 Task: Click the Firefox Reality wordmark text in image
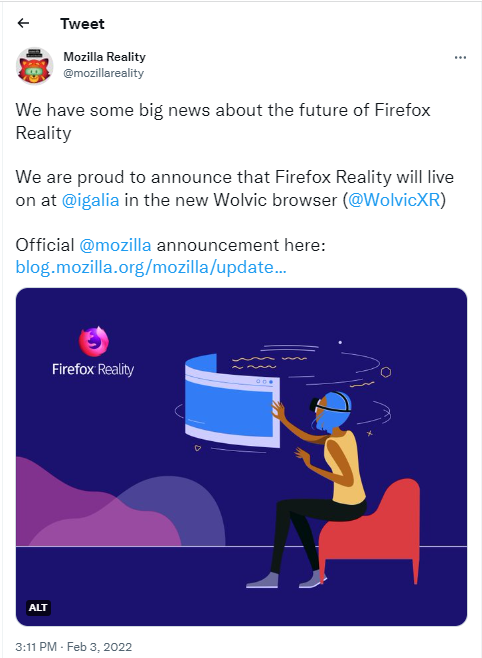click(93, 370)
